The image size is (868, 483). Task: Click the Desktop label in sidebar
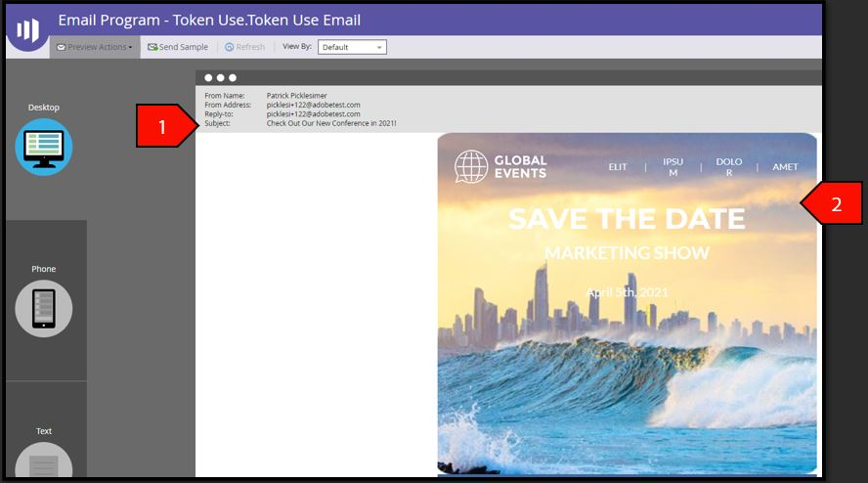(x=44, y=108)
